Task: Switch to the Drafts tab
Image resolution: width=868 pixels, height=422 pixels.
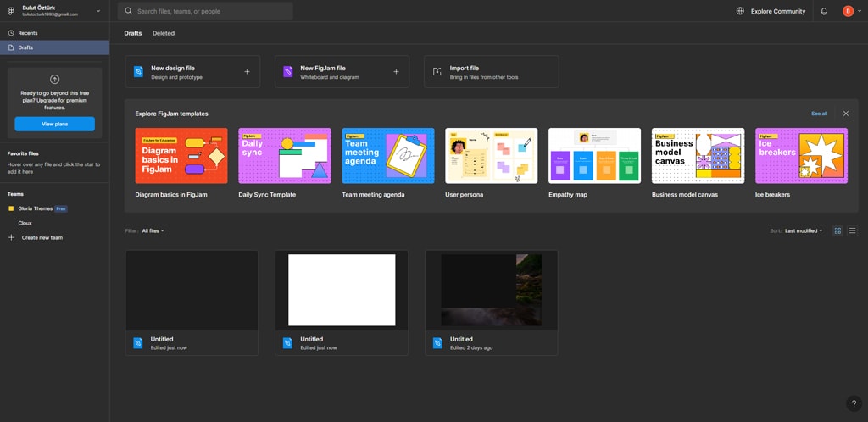Action: 133,33
